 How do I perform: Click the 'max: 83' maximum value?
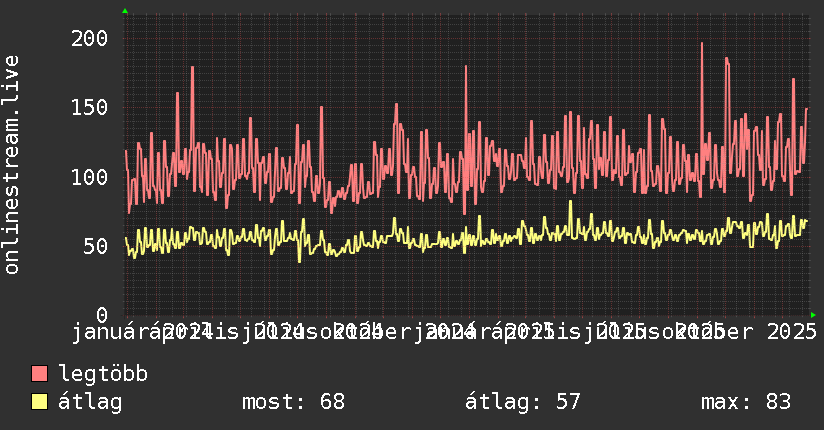746,402
